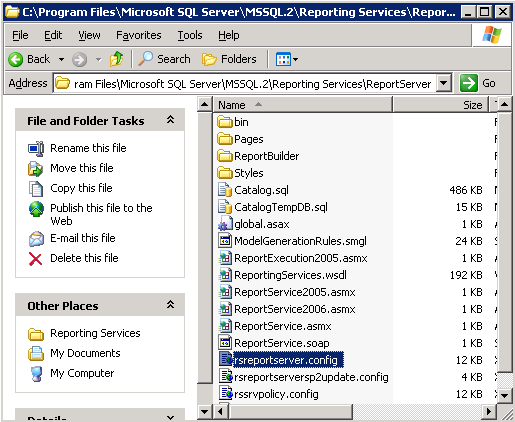This screenshot has height=422, width=515.
Task: Collapse the Other Places panel
Action: click(170, 305)
